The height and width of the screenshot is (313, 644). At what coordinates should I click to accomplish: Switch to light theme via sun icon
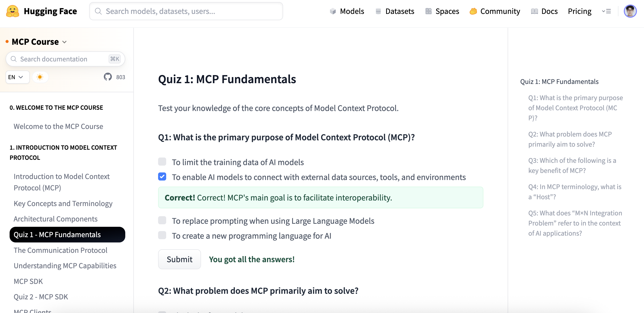40,77
